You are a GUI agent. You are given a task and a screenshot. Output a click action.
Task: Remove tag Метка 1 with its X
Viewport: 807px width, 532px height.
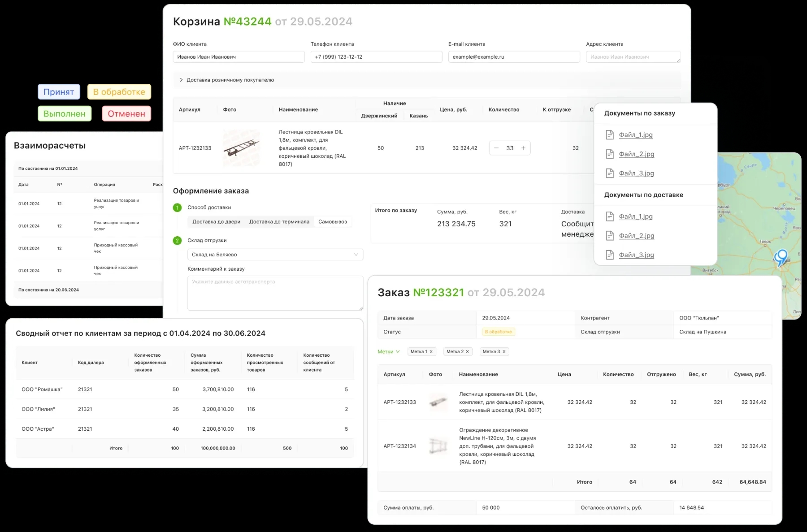tap(431, 352)
